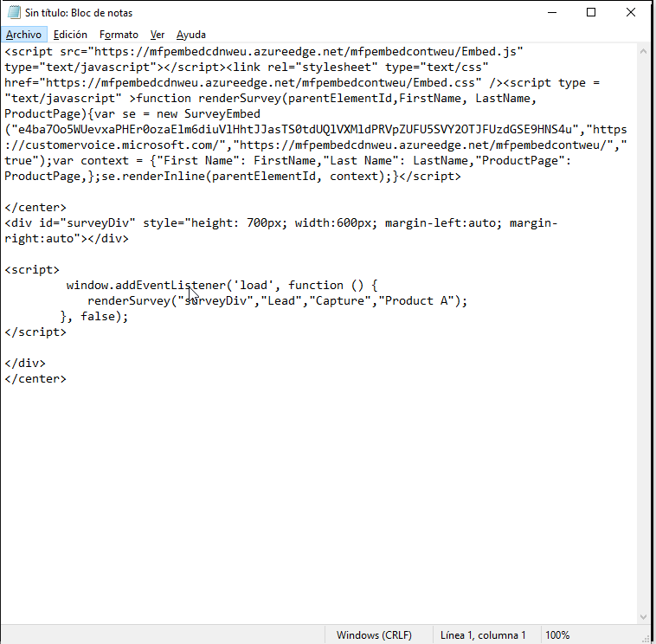Click the 'Windows (CRLF)' status bar entry

374,634
